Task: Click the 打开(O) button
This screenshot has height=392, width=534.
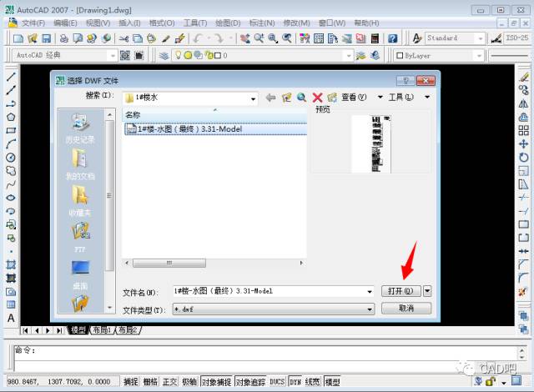Action: (x=400, y=291)
